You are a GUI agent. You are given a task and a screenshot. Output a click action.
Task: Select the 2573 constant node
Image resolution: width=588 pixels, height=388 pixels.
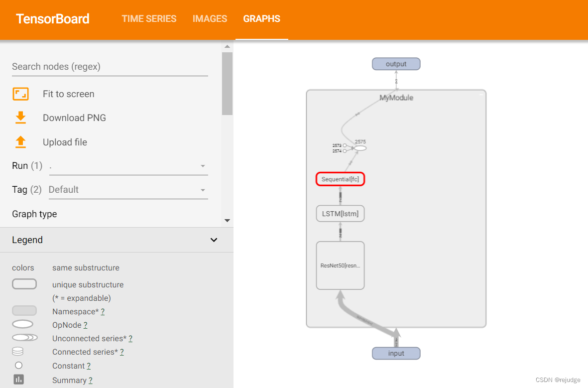pos(345,145)
